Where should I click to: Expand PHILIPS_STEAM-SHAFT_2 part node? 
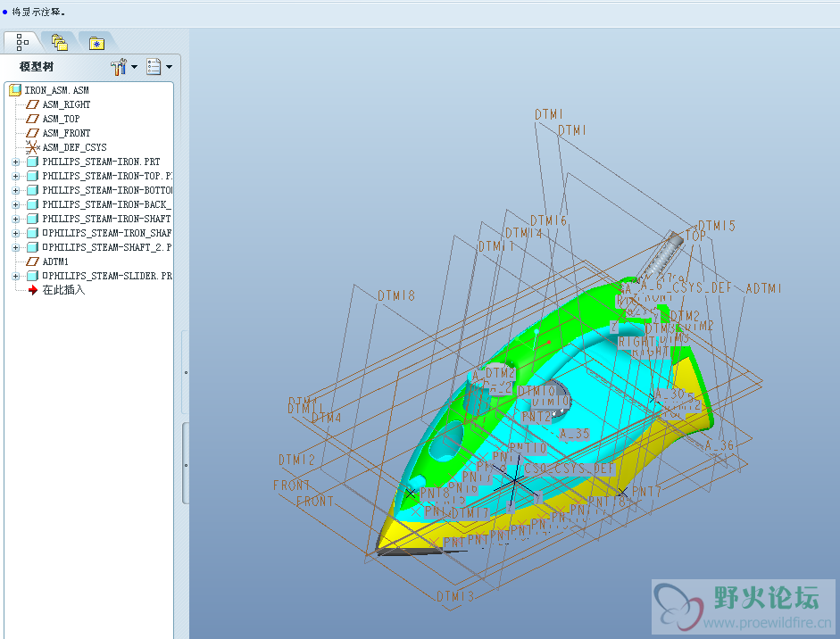click(15, 247)
